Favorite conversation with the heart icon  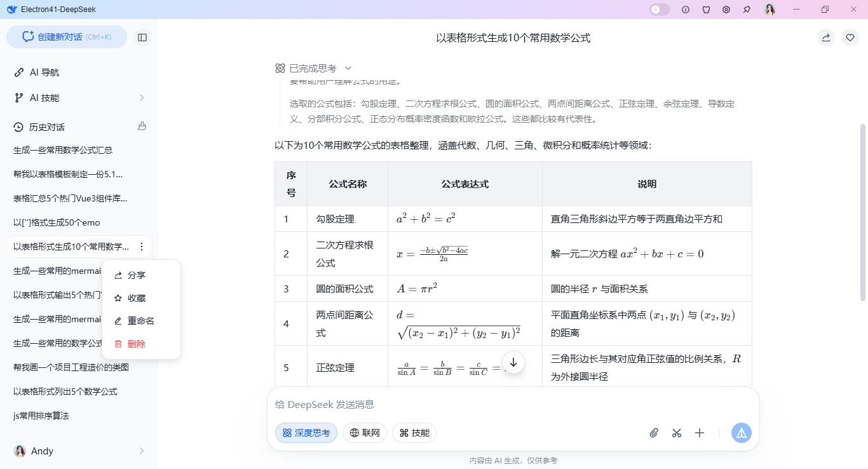tap(850, 37)
